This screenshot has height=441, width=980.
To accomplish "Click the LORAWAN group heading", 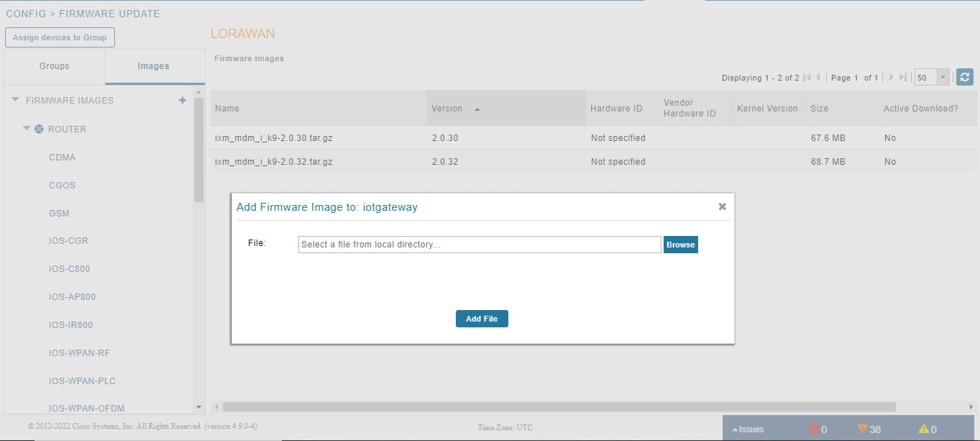I will 243,34.
